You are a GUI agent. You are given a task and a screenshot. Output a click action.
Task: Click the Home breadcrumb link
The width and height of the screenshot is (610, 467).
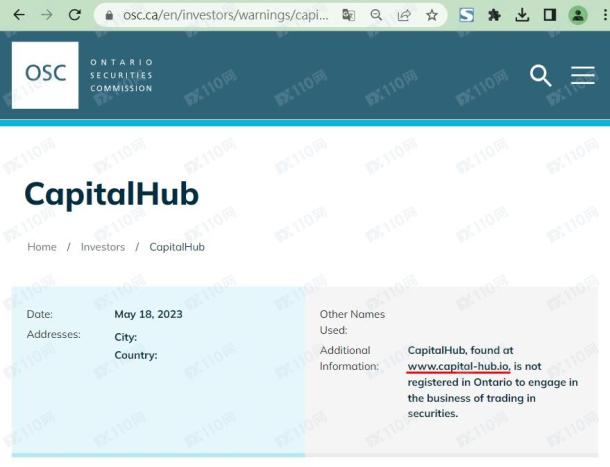click(42, 247)
